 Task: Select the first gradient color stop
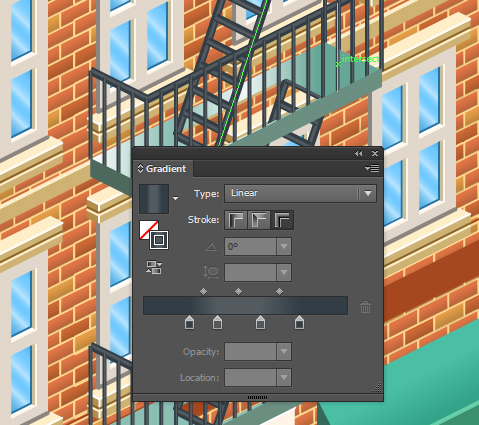[189, 323]
